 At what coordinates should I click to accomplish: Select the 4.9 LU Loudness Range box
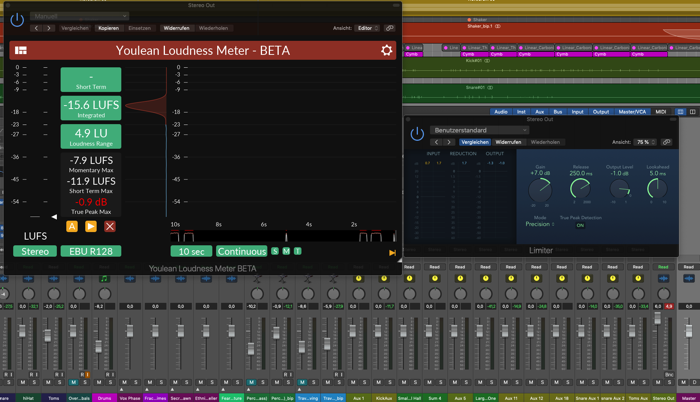click(x=91, y=136)
